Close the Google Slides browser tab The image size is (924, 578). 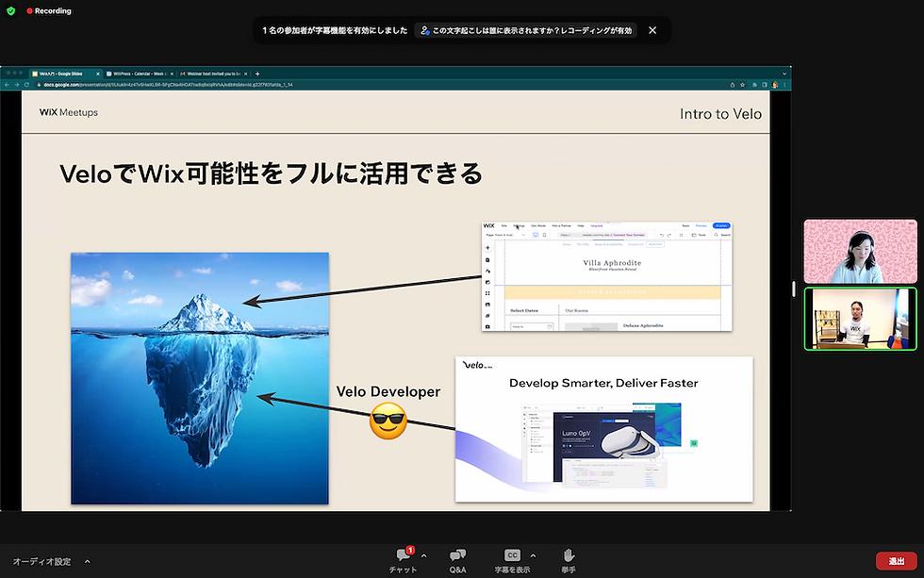pos(98,74)
